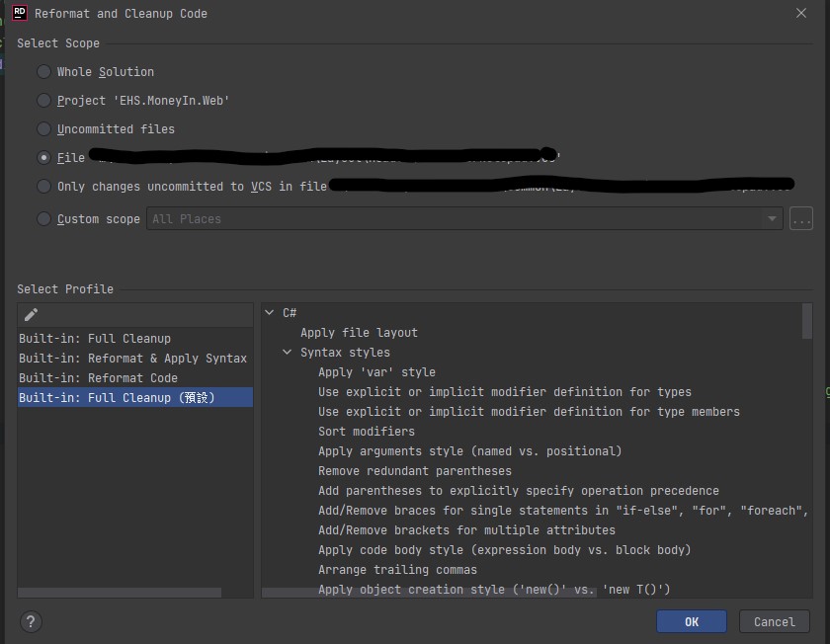Click Sort modifiers item

tap(367, 432)
